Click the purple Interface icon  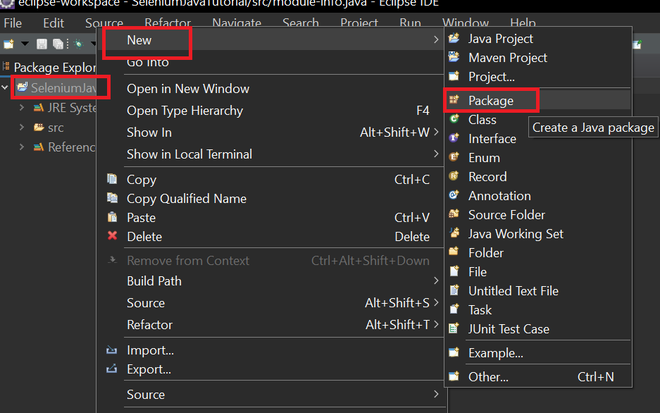point(454,138)
